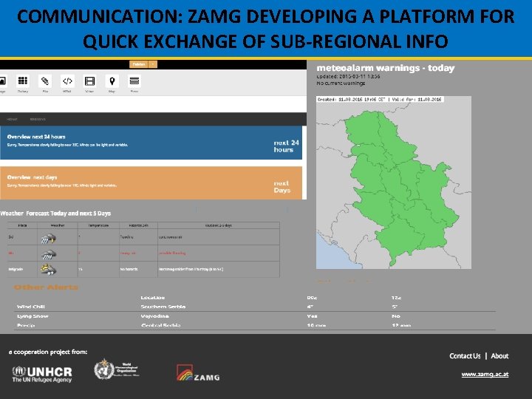Click the UNHCR logo
Viewport: 532px width, 399px height.
(x=42, y=374)
